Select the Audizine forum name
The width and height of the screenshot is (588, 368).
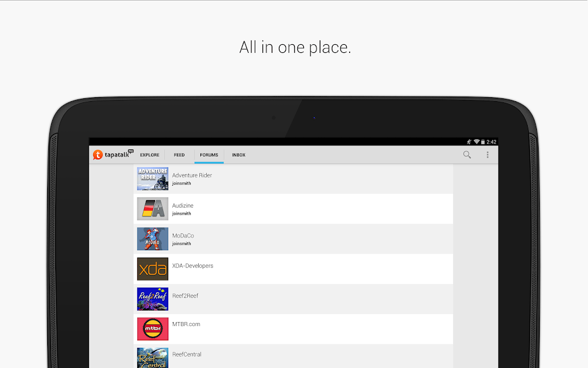(183, 205)
